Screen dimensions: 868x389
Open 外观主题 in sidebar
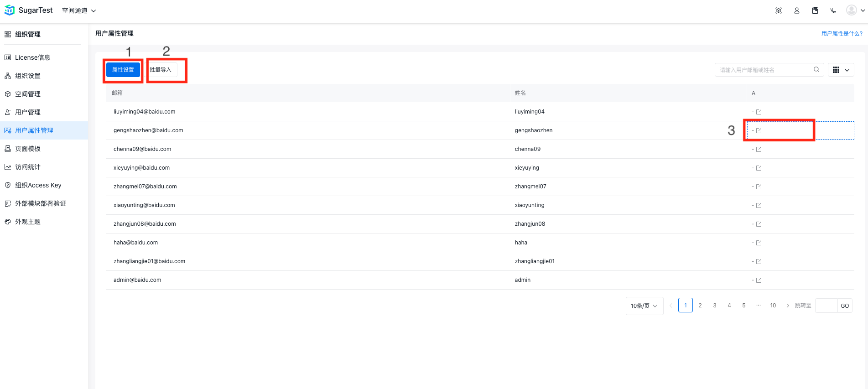coord(44,222)
